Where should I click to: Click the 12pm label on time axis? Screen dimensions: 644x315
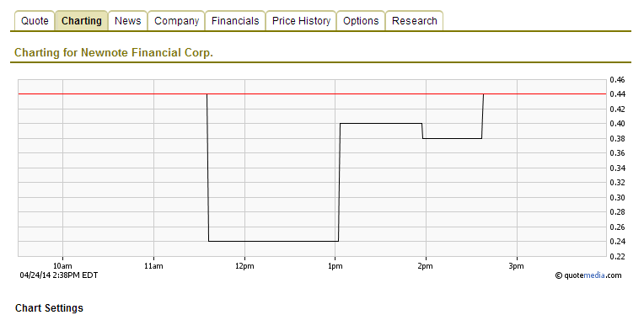[244, 266]
